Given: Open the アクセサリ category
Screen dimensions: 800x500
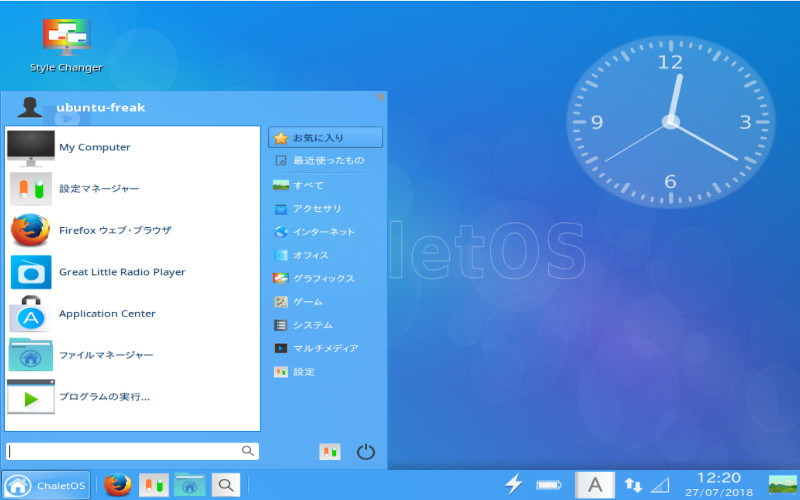Looking at the screenshot, I should tap(326, 209).
